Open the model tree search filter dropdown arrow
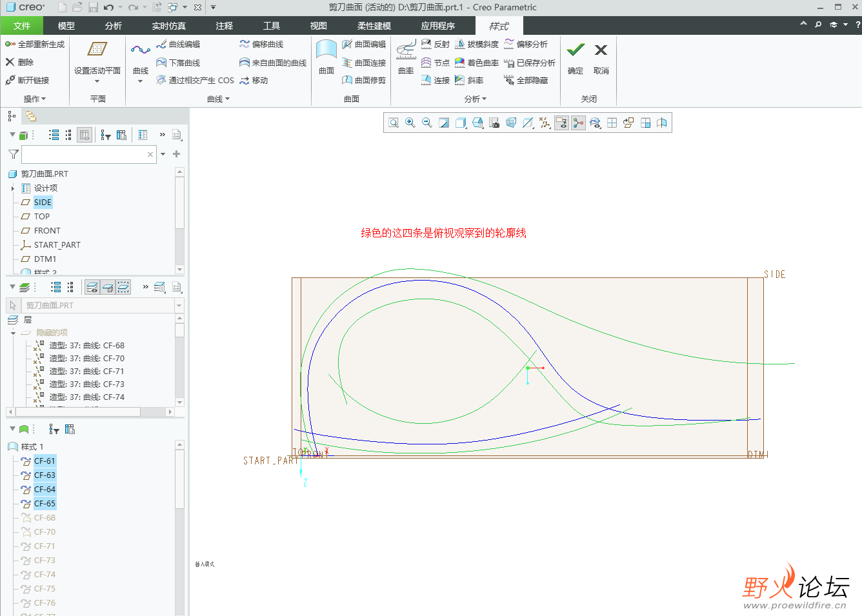The width and height of the screenshot is (862, 616). click(163, 154)
